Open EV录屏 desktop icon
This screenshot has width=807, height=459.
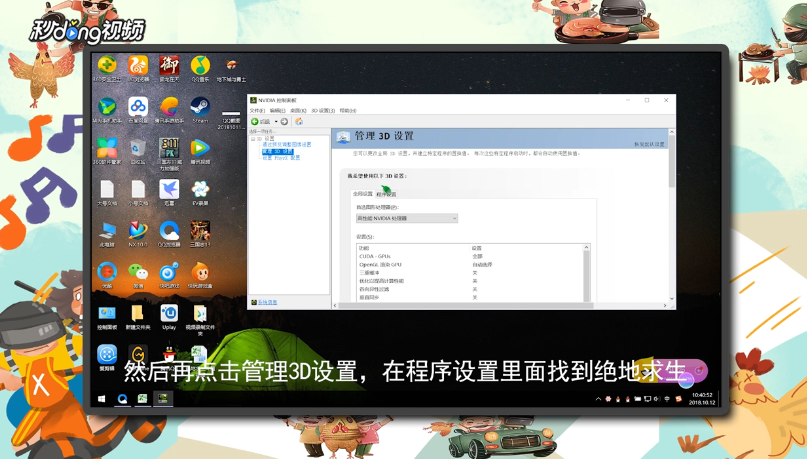(200, 192)
